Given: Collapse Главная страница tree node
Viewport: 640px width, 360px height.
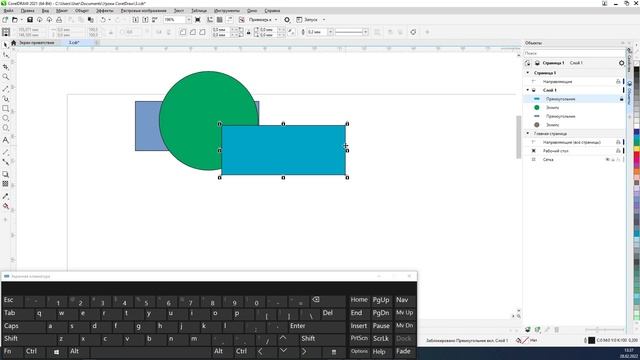Looking at the screenshot, I should tap(528, 133).
